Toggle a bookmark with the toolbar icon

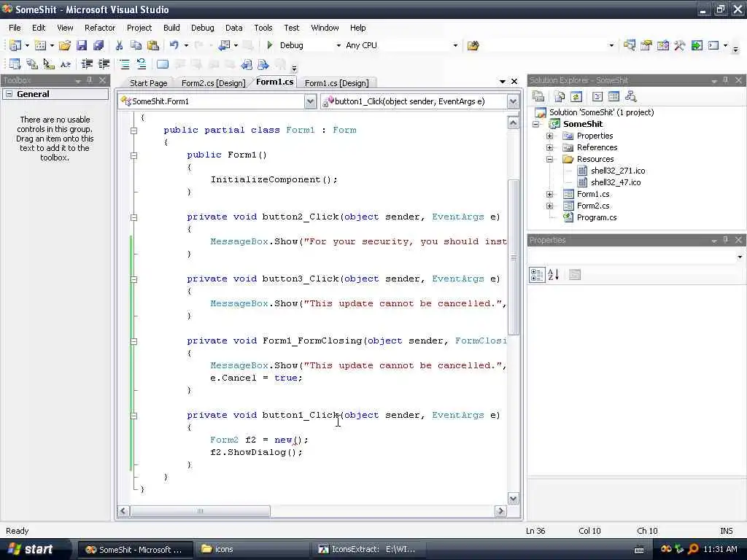pyautogui.click(x=163, y=64)
